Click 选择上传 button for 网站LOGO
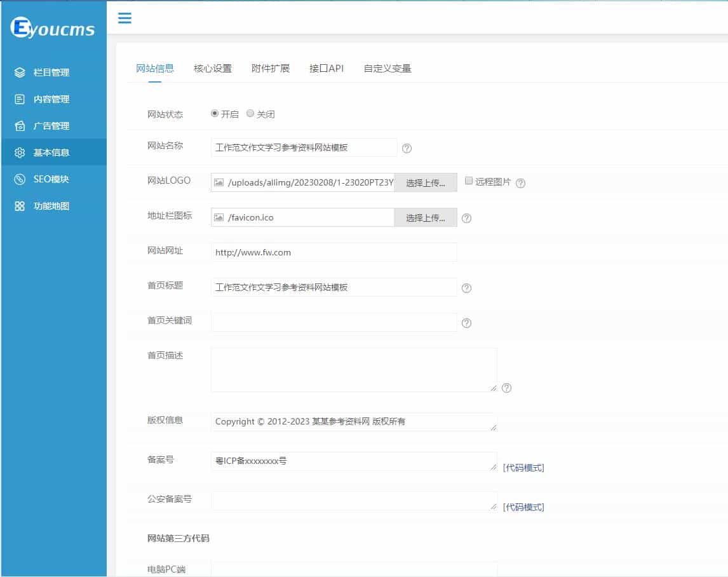Image resolution: width=728 pixels, height=577 pixels. [425, 182]
